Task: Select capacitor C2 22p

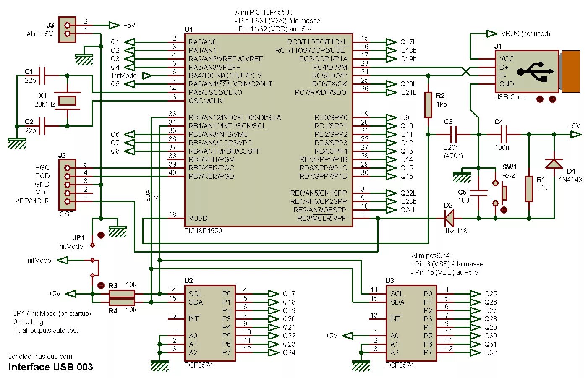Action: tap(42, 126)
